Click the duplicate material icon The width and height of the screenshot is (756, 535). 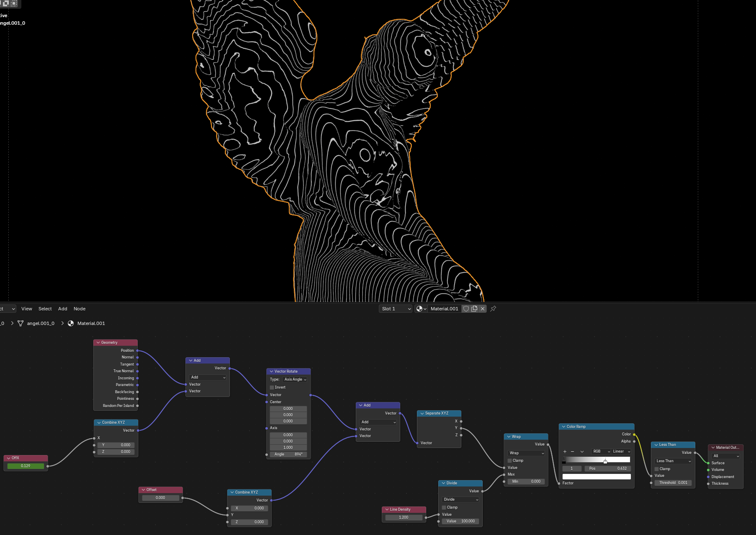(x=474, y=309)
